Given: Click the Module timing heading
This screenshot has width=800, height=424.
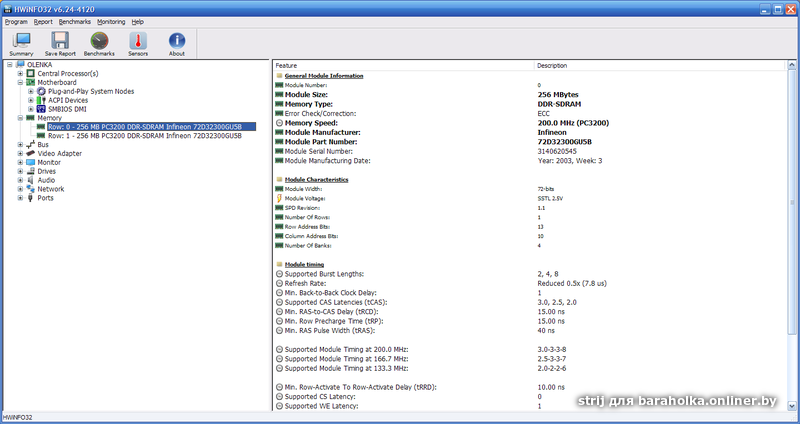Looking at the screenshot, I should tap(304, 264).
